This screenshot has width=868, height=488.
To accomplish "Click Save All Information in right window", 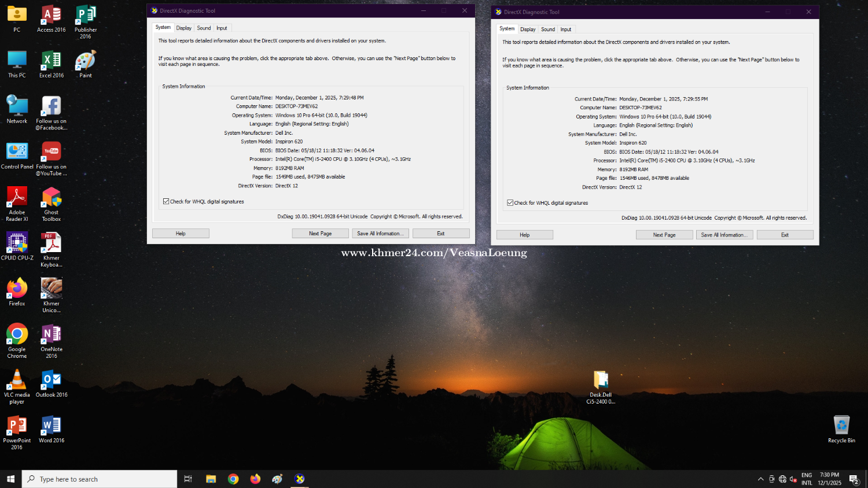I will coord(723,235).
